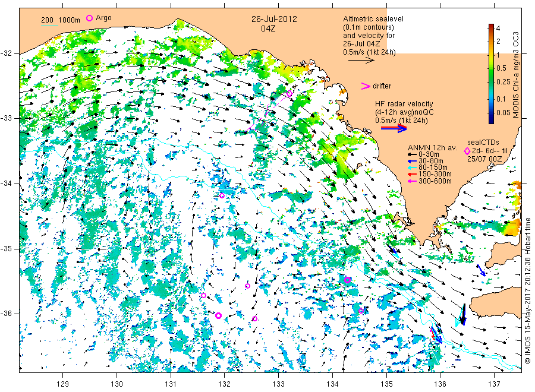Select Argo float marker near 132E, 34.2S
Image resolution: width=535 pixels, height=392 pixels.
click(x=222, y=195)
